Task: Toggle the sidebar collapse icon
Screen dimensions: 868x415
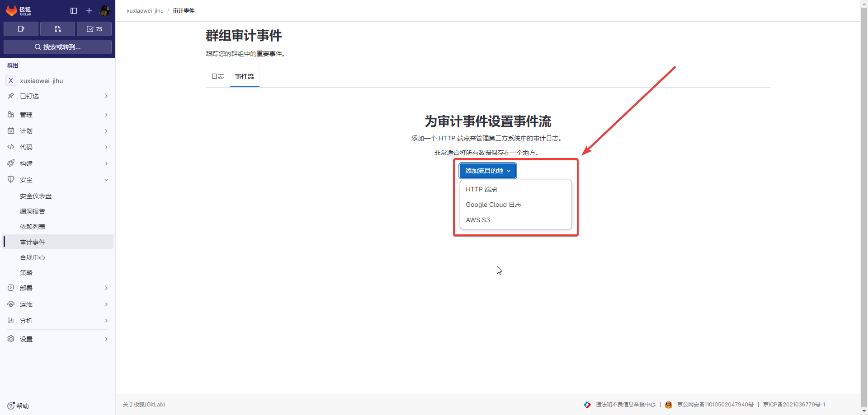Action: point(74,11)
